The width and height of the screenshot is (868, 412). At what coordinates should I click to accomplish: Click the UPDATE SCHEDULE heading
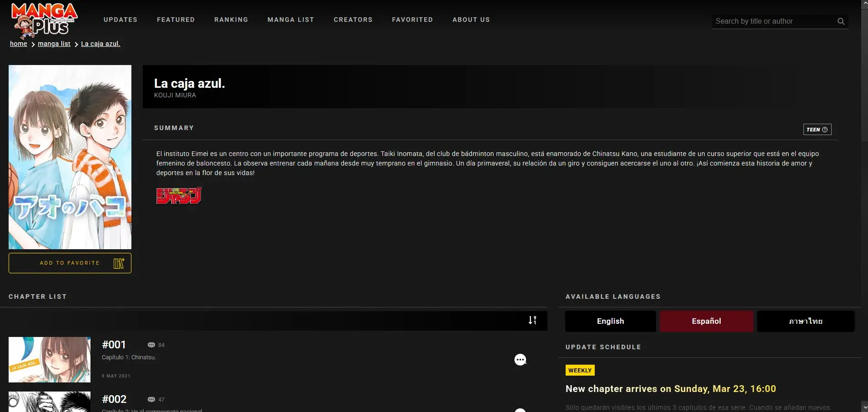603,347
